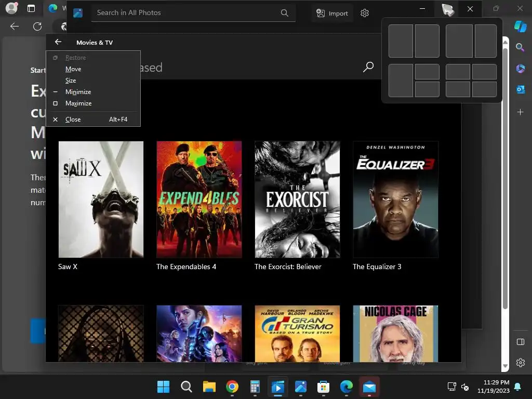This screenshot has width=532, height=399.
Task: Open File Explorer from taskbar
Action: coord(209,387)
